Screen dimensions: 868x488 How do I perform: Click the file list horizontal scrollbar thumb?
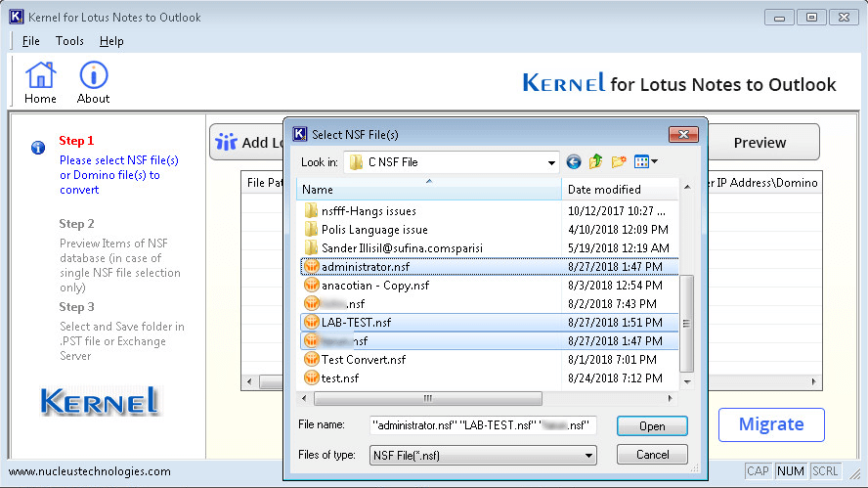pos(428,398)
